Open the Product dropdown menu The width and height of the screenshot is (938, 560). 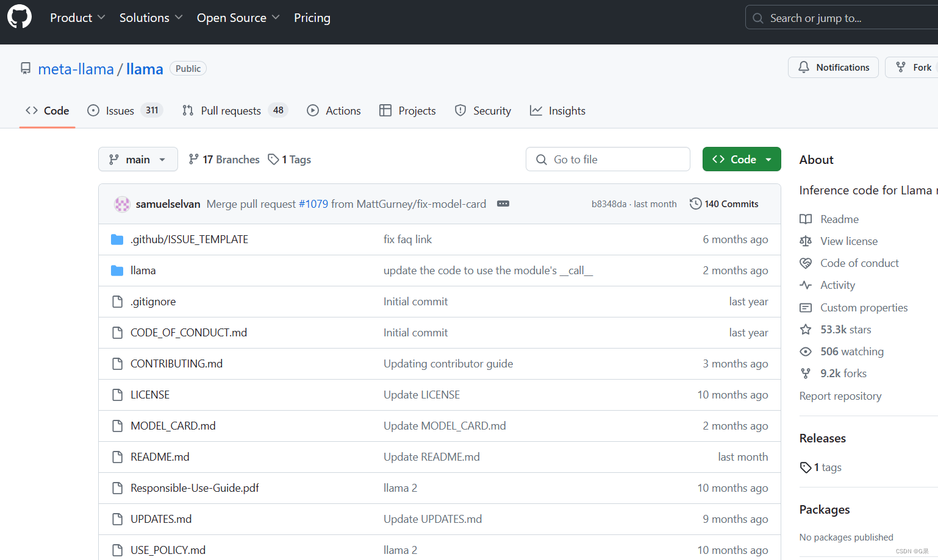point(77,18)
